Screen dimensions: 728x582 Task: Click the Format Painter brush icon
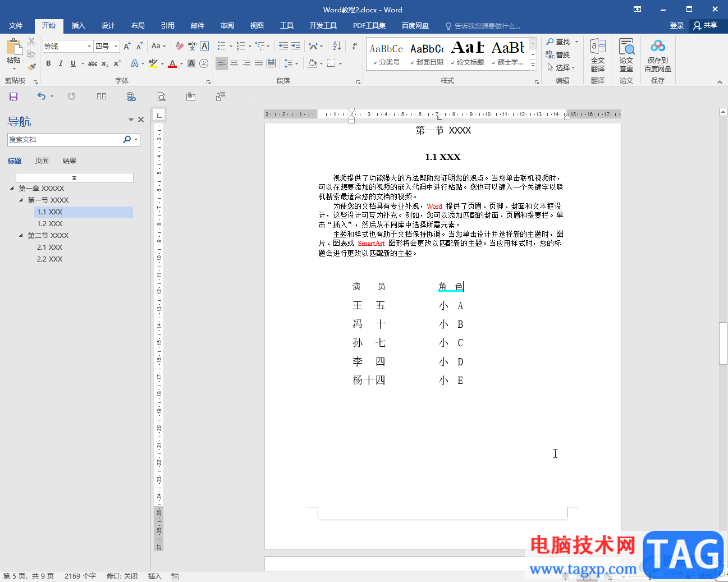tap(31, 67)
